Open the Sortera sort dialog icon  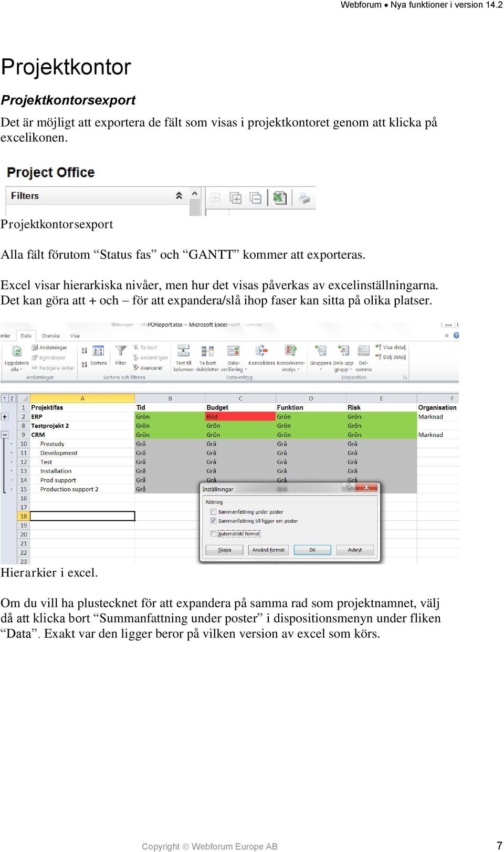coord(98,351)
